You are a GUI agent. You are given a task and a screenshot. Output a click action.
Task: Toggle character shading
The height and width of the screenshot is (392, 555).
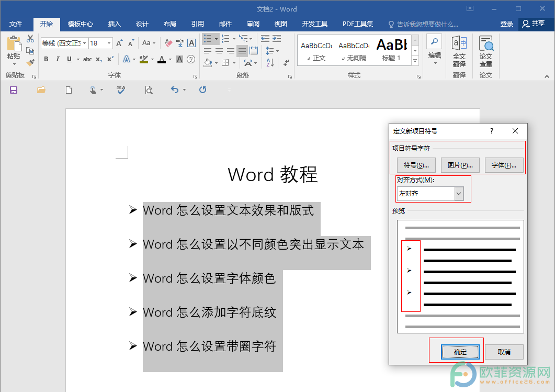tap(179, 59)
